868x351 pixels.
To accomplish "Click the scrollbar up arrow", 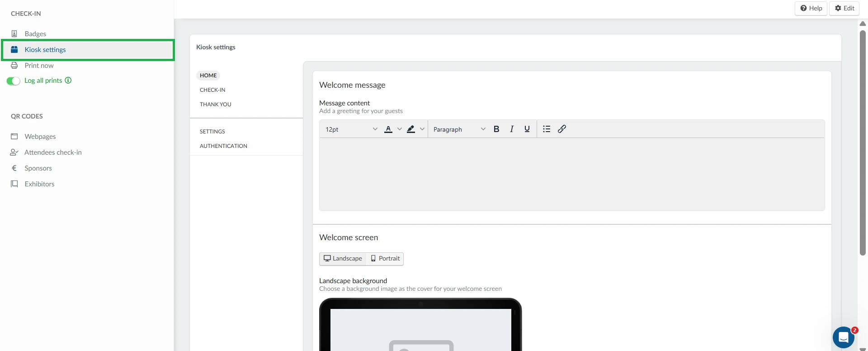I will pyautogui.click(x=863, y=24).
